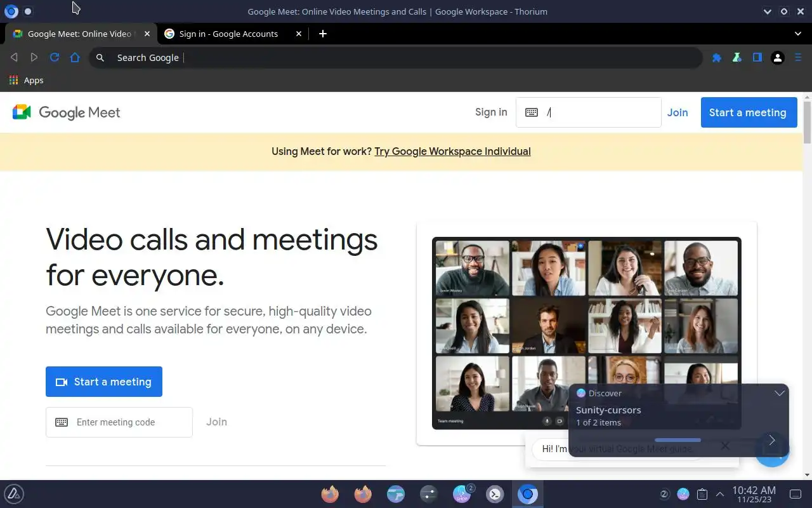Click the Discover notification progress bar
Viewport: 812px width, 508px height.
(678, 440)
